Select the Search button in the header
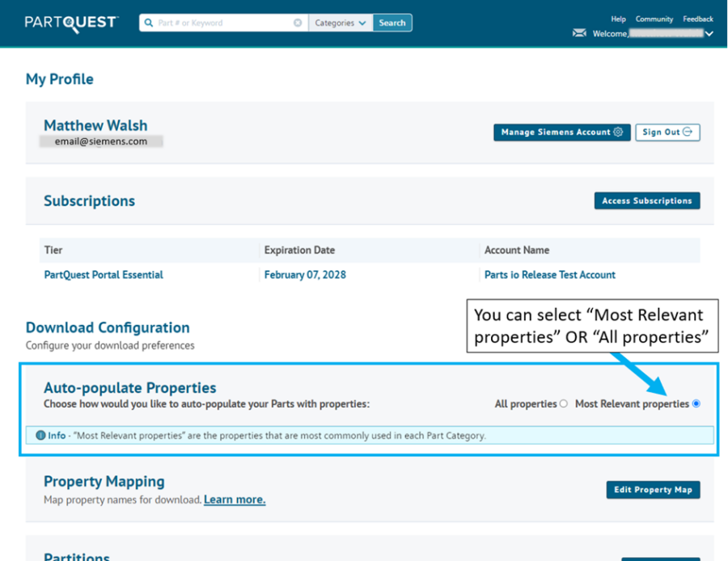The height and width of the screenshot is (561, 728). (392, 22)
